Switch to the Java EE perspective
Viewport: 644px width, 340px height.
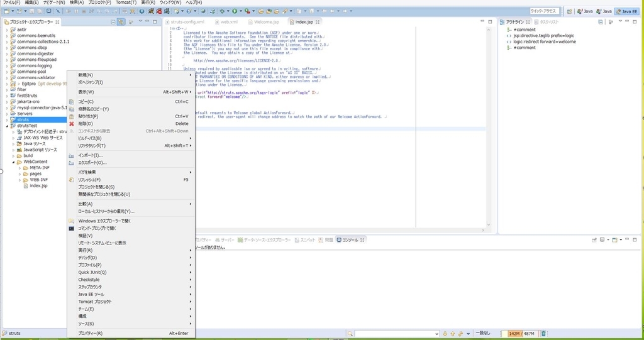pos(626,11)
